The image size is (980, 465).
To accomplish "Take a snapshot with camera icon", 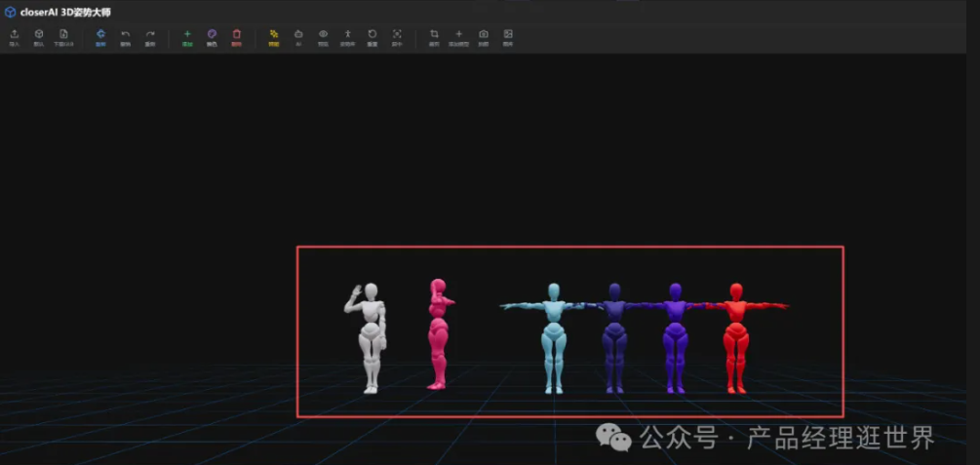I will 484,34.
